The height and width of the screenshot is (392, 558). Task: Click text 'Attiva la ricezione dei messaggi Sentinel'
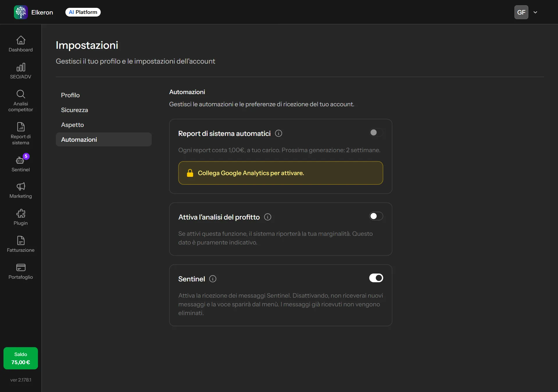235,296
